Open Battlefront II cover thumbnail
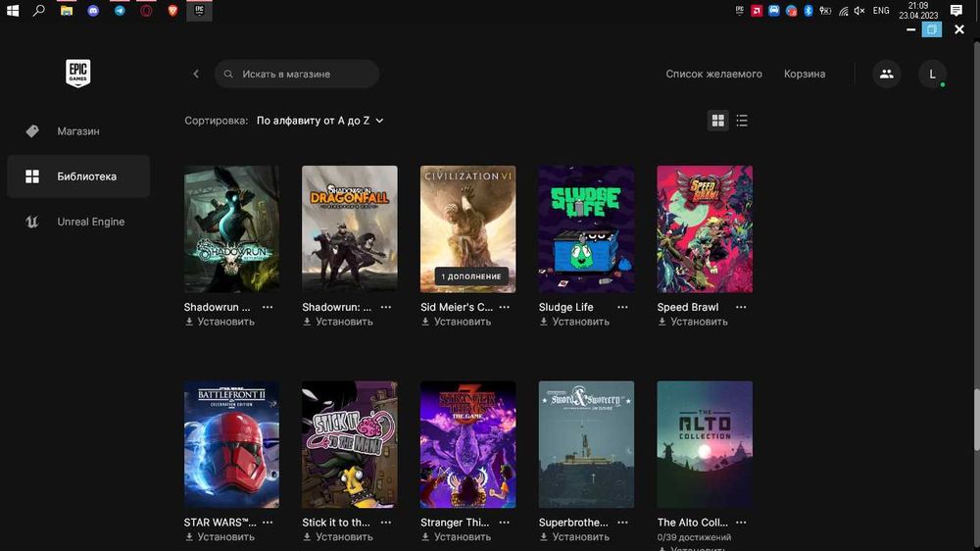Viewport: 980px width, 551px height. (232, 444)
